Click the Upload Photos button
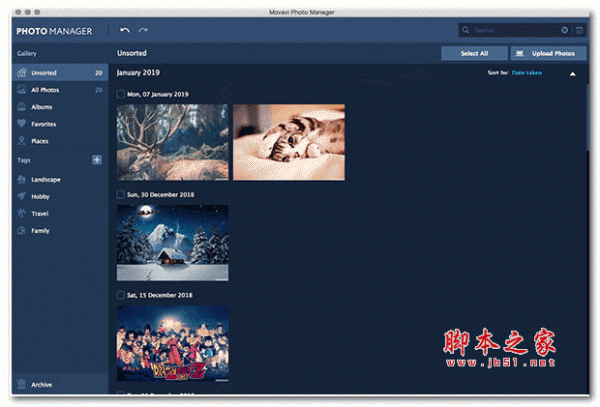Viewport: 600px width, 407px height. tap(548, 53)
